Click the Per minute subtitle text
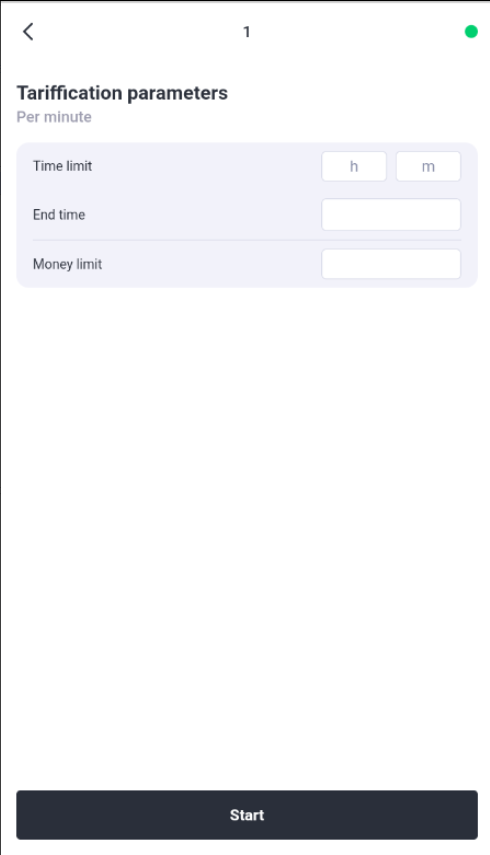The height and width of the screenshot is (855, 490). pyautogui.click(x=54, y=117)
